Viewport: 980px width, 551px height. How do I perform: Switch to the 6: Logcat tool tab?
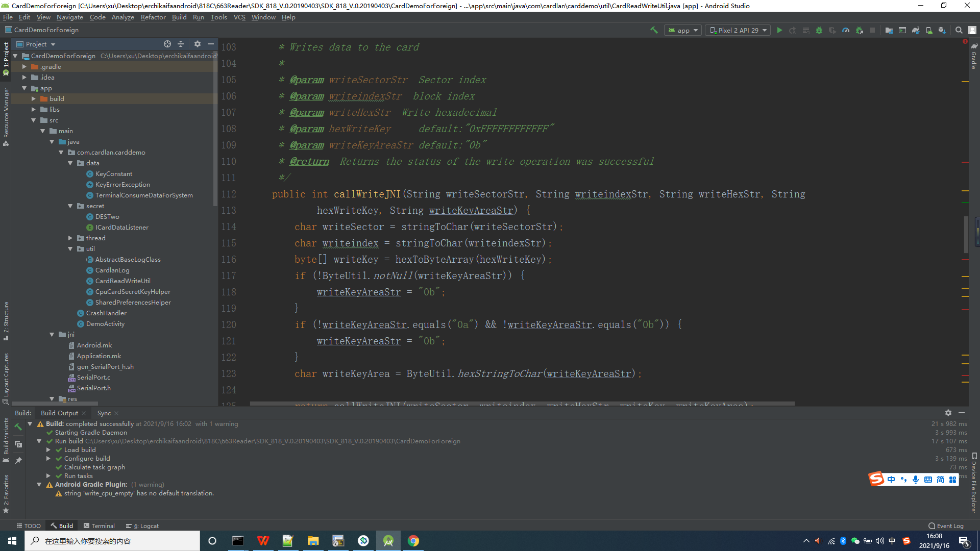point(142,525)
